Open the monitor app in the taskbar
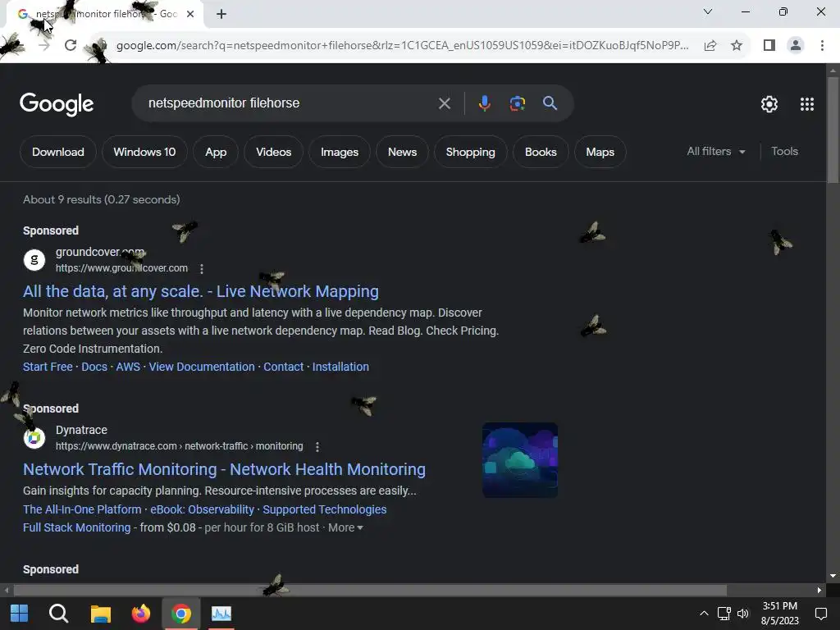Viewport: 840px width, 630px height. [221, 614]
